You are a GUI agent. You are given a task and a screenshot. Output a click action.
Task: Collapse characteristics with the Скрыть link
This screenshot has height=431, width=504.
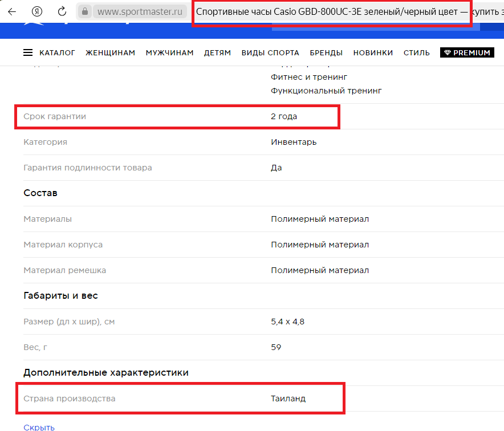pos(39,428)
